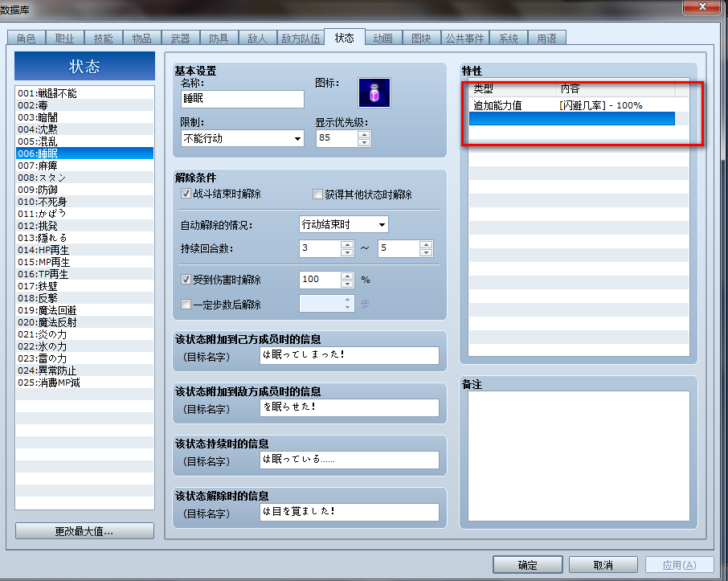Open the 自动解除的情况 dropdown
Screen dimensions: 728x581
(x=344, y=225)
